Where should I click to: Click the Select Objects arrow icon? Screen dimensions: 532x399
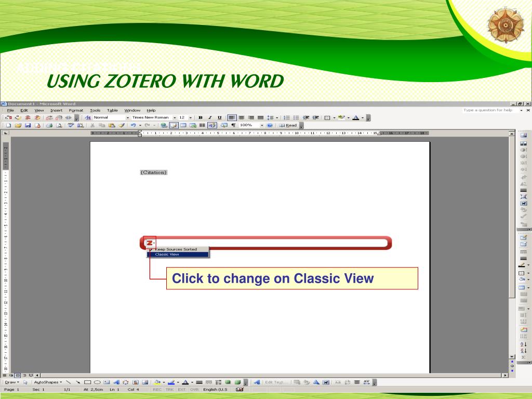tap(25, 382)
